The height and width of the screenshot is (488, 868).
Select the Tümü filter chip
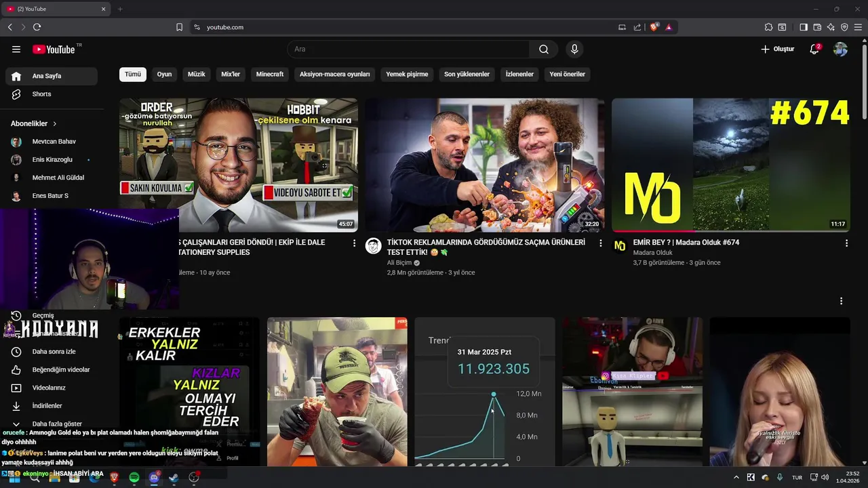133,74
